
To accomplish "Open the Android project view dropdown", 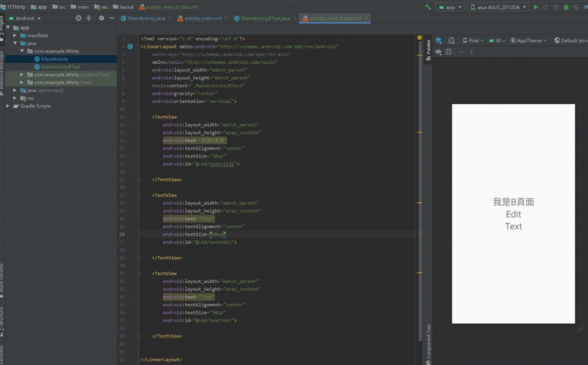I will (x=25, y=18).
